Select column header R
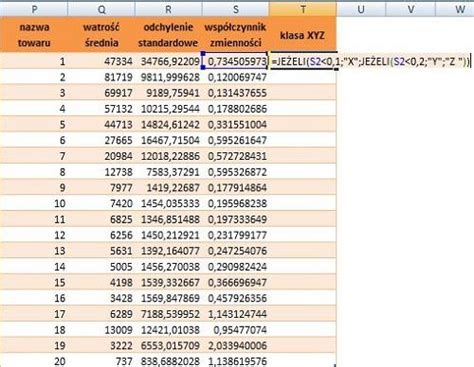 (168, 9)
